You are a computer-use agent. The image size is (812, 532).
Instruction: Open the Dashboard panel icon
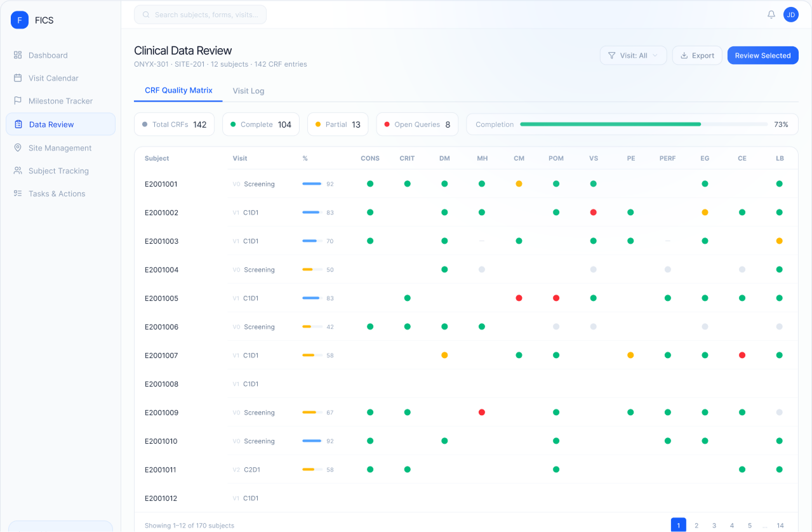[16, 55]
